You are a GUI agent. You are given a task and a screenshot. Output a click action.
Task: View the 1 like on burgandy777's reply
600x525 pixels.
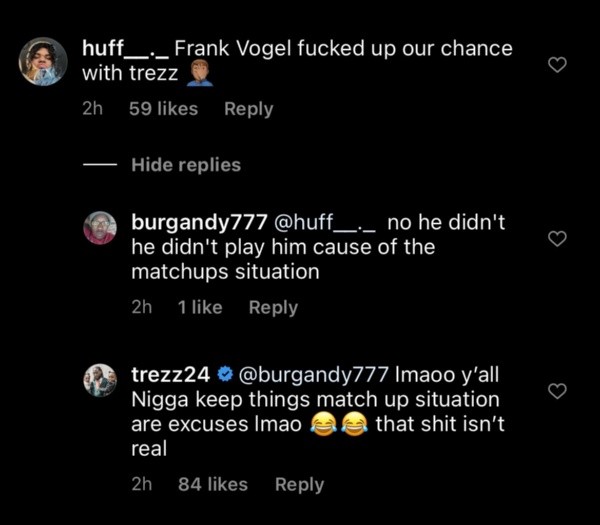pyautogui.click(x=200, y=308)
